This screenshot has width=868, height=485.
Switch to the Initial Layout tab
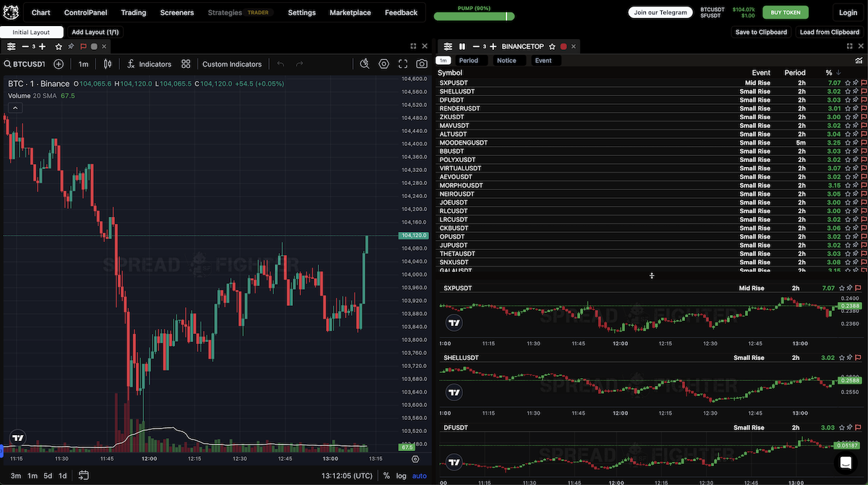(31, 32)
